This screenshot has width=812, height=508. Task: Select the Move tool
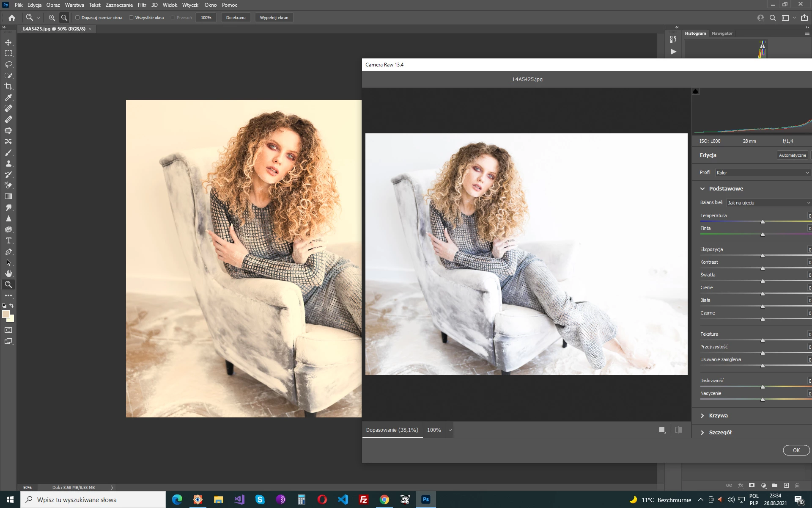pos(8,42)
